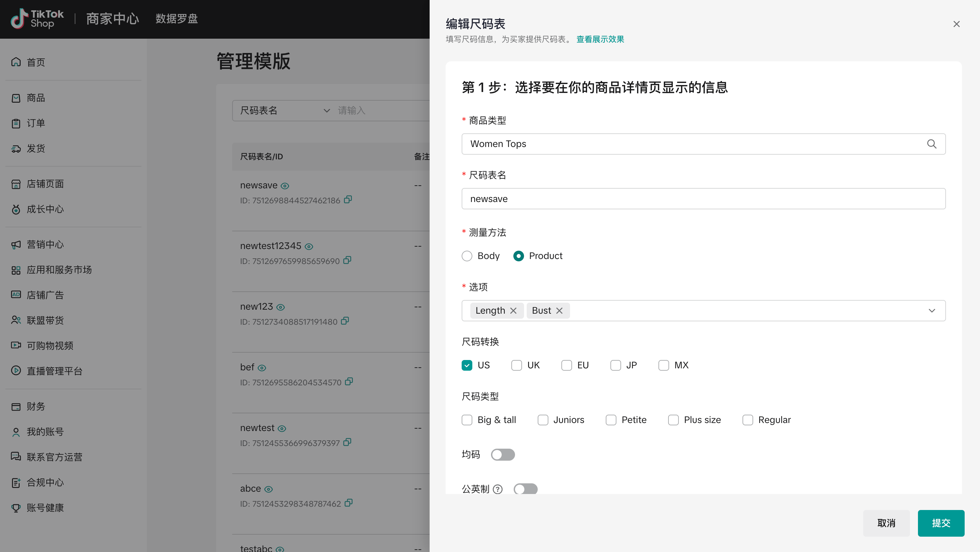The height and width of the screenshot is (552, 980).
Task: Copy the bef size chart ID
Action: pos(349,381)
